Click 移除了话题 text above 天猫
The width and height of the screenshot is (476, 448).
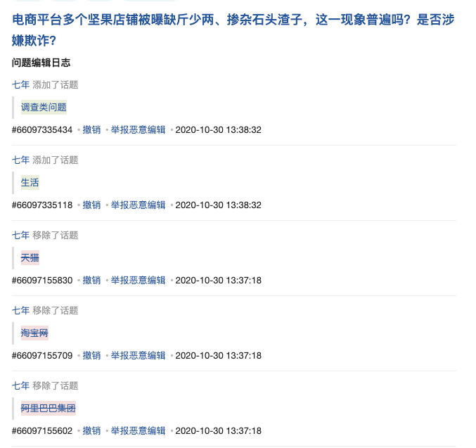pos(56,235)
